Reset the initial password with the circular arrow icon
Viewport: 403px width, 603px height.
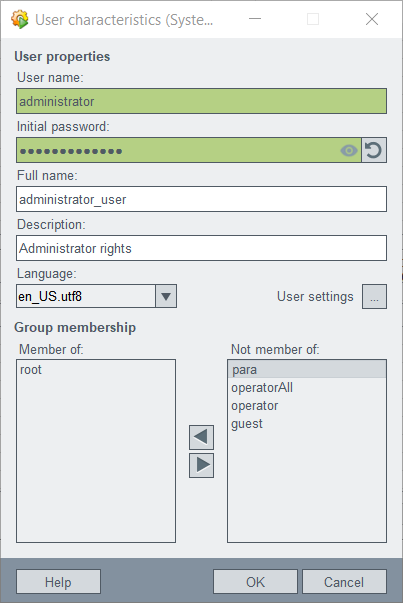click(x=374, y=150)
